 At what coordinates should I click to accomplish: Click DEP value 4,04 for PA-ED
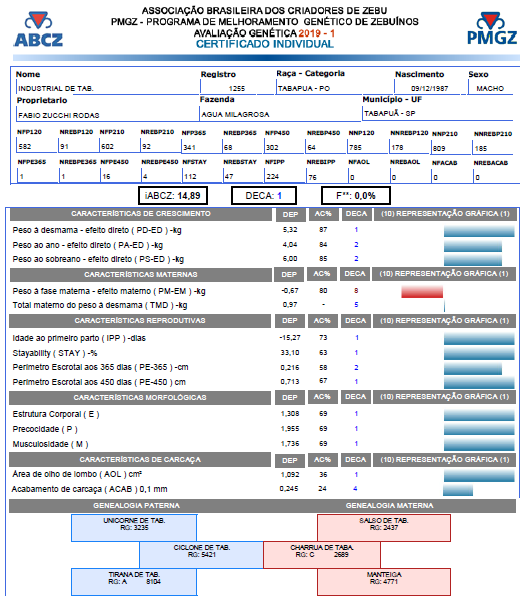point(290,244)
